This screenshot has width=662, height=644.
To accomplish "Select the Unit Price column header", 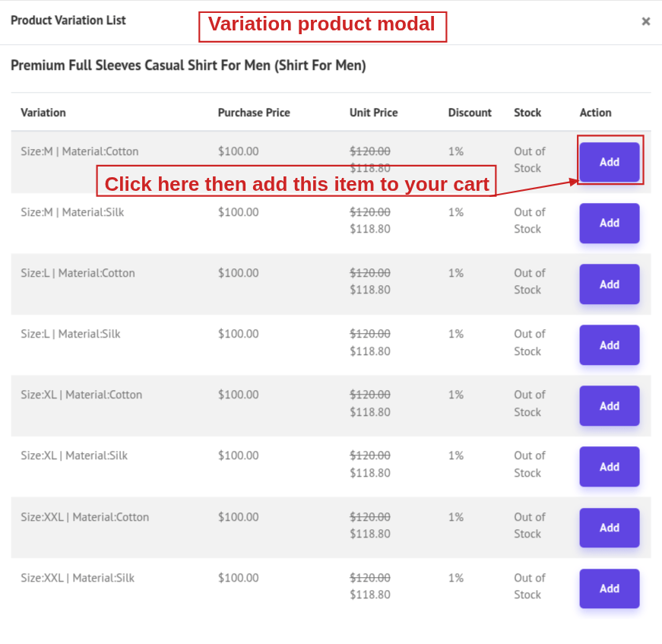I will [373, 113].
